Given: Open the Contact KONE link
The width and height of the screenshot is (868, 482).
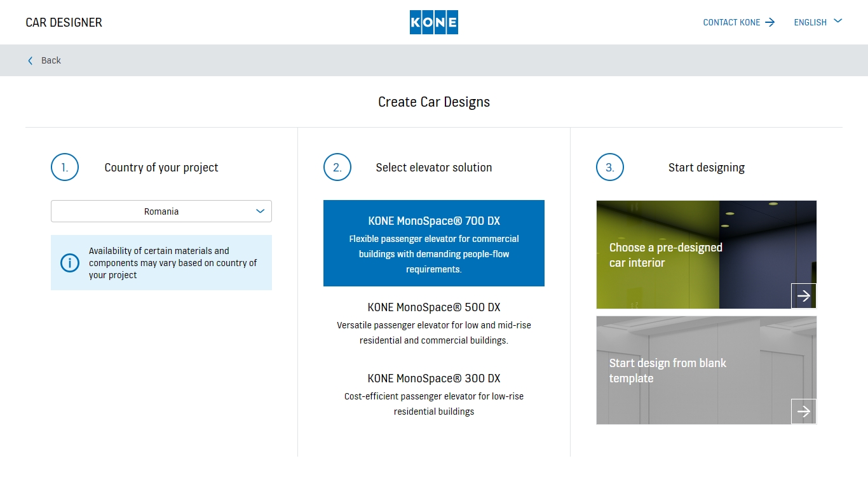Looking at the screenshot, I should (x=739, y=22).
